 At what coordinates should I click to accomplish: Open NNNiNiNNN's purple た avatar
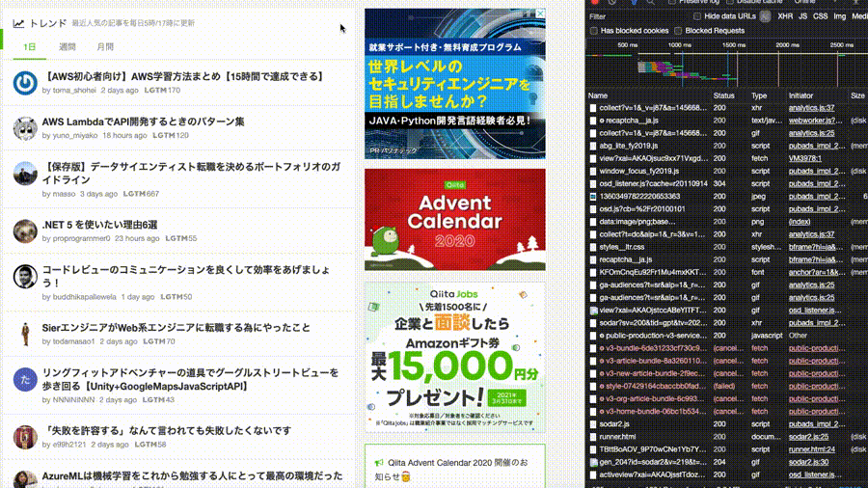coord(25,380)
